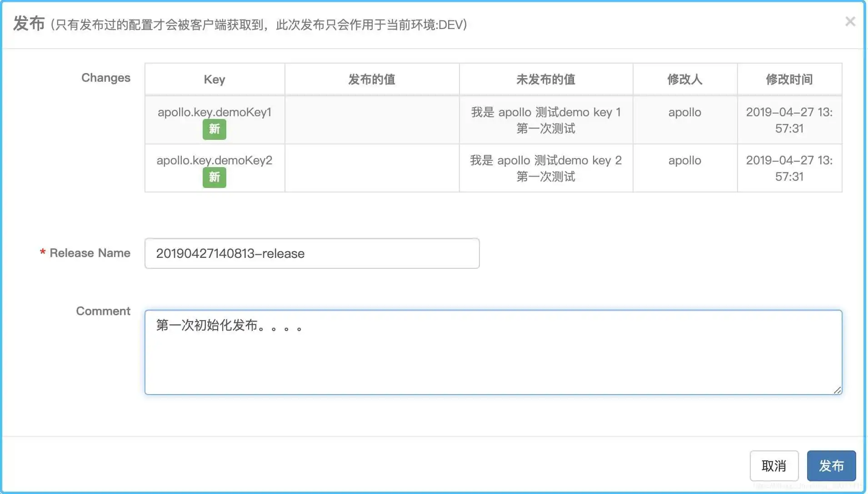Select the Key column header
Image resolution: width=868 pixels, height=494 pixels.
tap(214, 79)
